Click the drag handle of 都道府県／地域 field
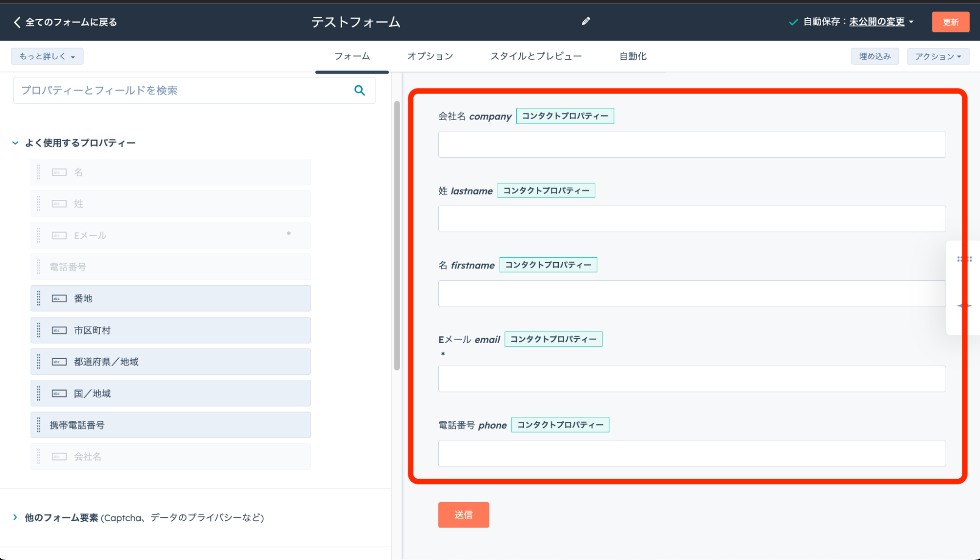The width and height of the screenshot is (980, 560). point(39,362)
